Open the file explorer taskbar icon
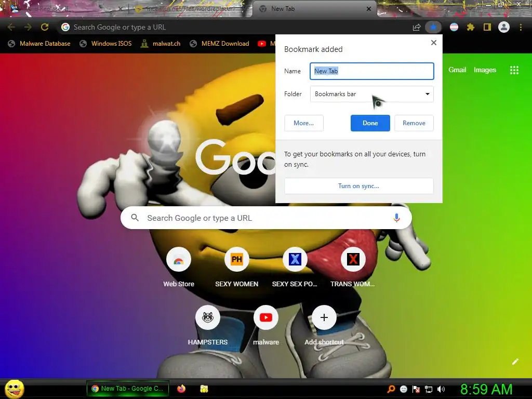Screen dimensions: 532x399 coord(204,389)
